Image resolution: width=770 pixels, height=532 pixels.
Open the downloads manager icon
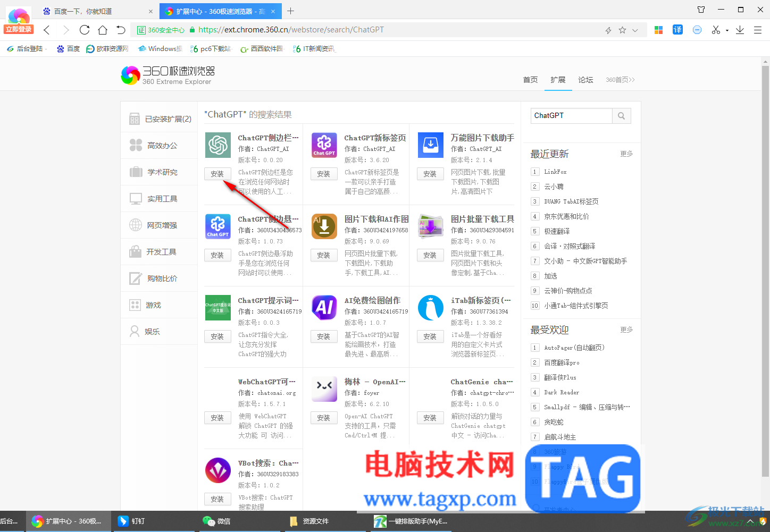(x=740, y=30)
